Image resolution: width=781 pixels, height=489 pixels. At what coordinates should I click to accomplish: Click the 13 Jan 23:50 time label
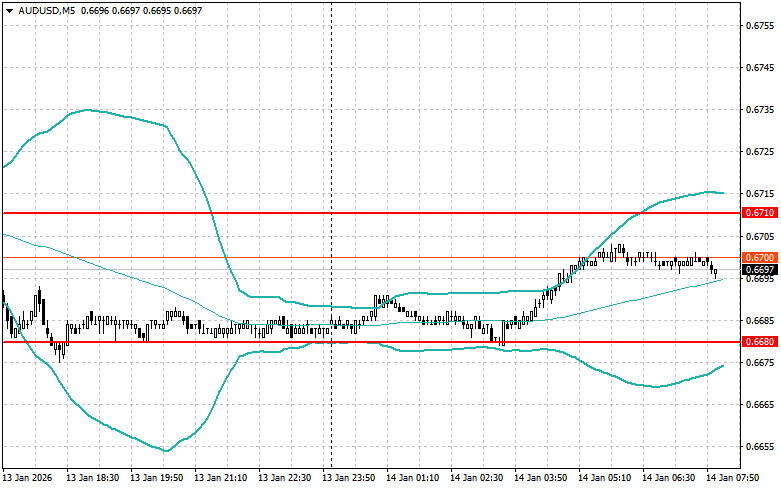(349, 478)
